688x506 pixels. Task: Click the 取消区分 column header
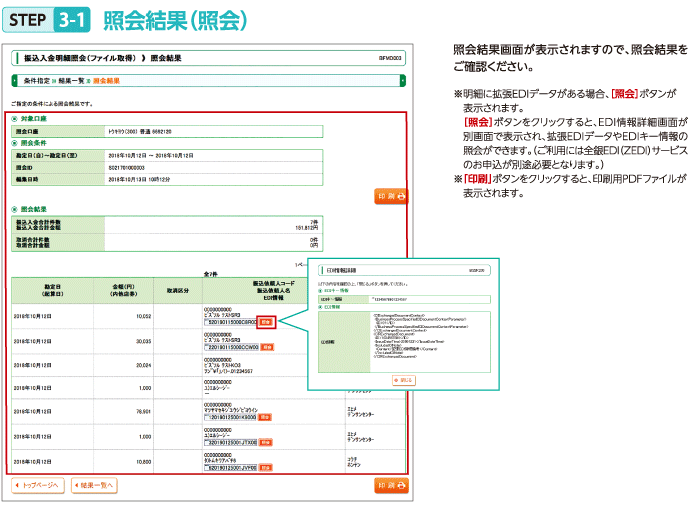[178, 290]
